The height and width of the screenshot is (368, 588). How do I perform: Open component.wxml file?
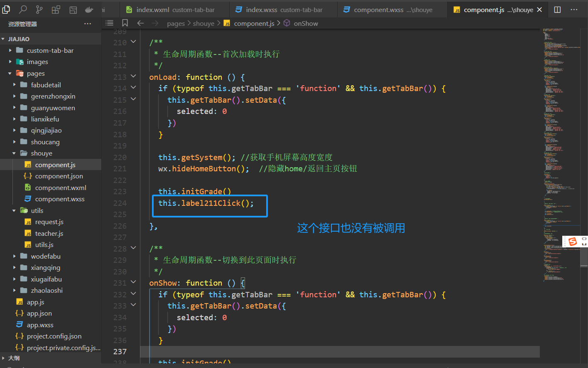point(51,188)
